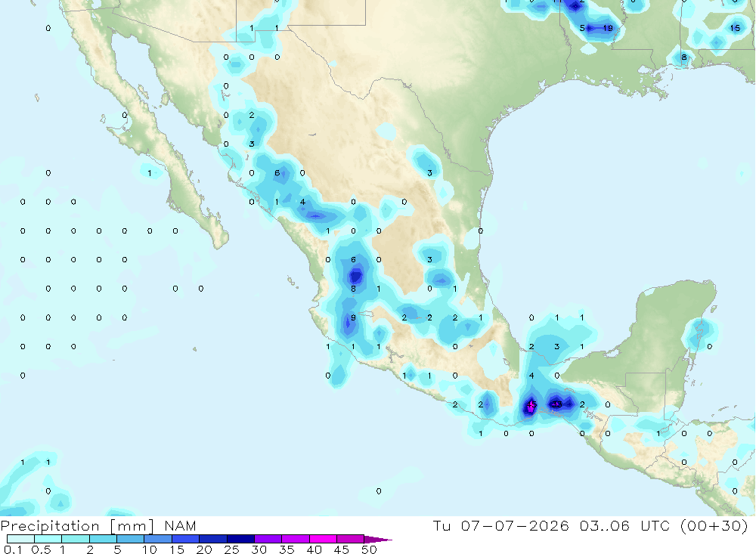
Task: Click the "19" precipitation value on map
Action: point(608,28)
